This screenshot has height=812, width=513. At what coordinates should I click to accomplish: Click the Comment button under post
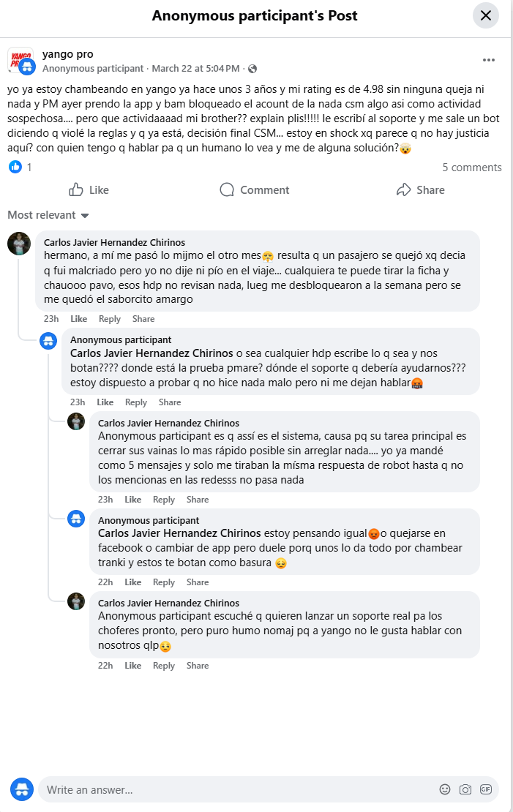tap(255, 189)
